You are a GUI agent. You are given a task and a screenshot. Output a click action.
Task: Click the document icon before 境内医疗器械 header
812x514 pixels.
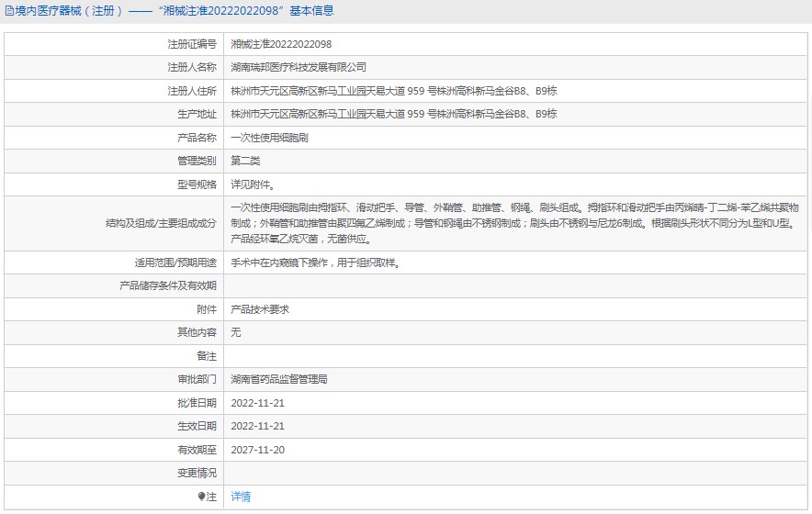(x=9, y=11)
